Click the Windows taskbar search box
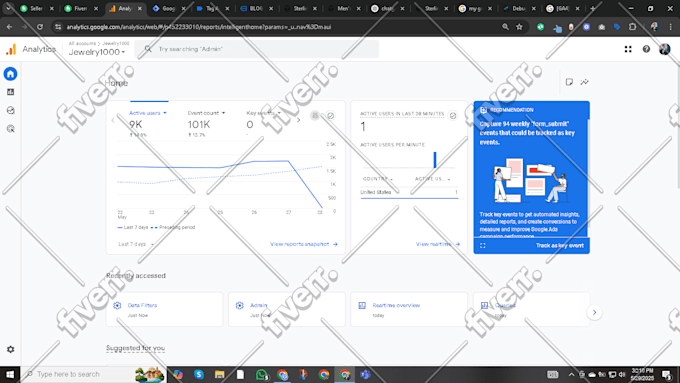Viewport: 680px width, 383px height. pos(93,374)
